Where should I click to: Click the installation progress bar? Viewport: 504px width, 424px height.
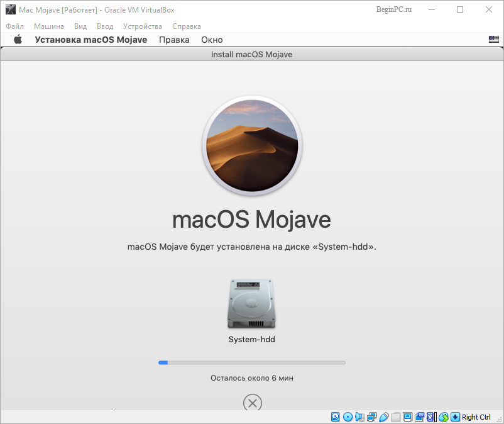(252, 362)
